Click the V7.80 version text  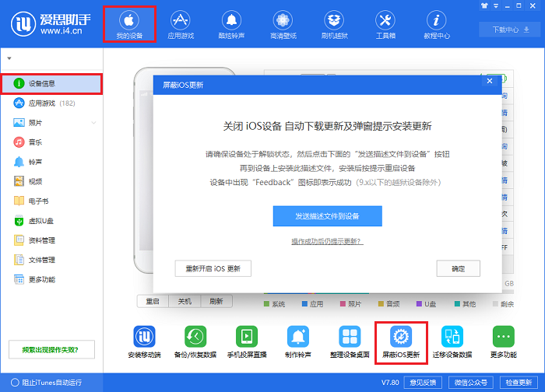click(x=390, y=383)
